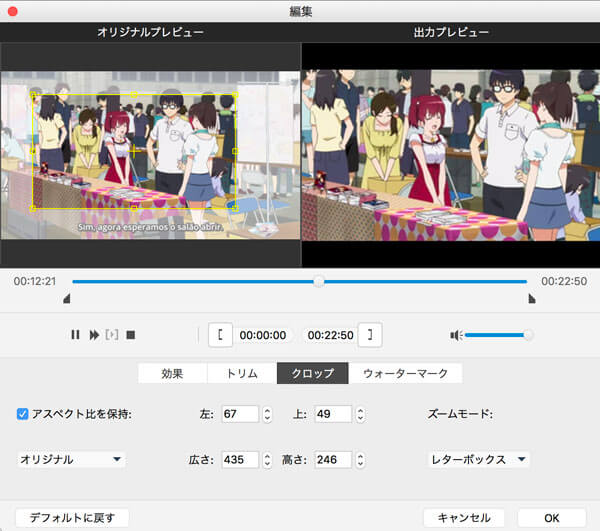
Task: Click the total duration 00:22:50 label
Action: click(x=564, y=281)
